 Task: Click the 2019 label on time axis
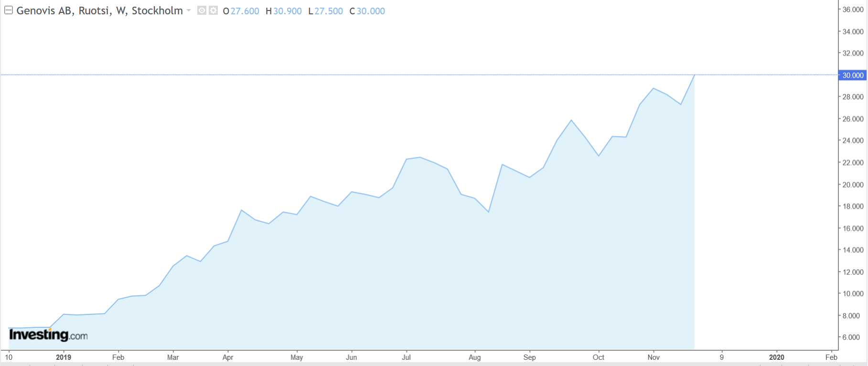point(64,357)
